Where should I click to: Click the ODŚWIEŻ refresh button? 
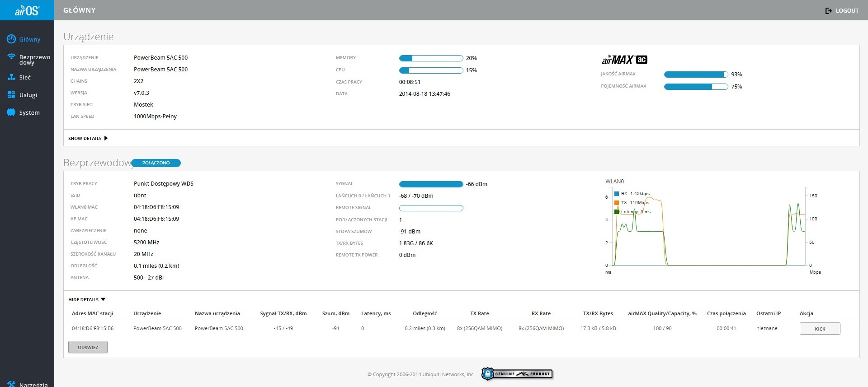coord(88,347)
